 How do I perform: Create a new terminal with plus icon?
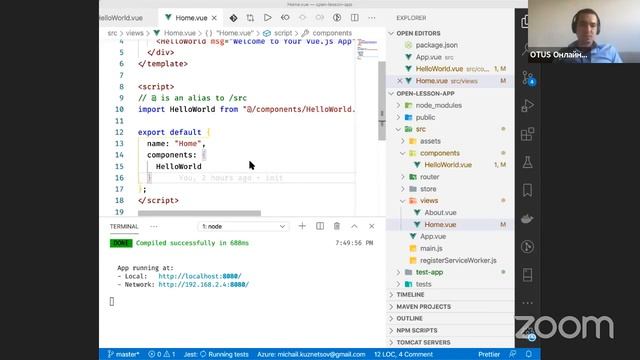(302, 226)
